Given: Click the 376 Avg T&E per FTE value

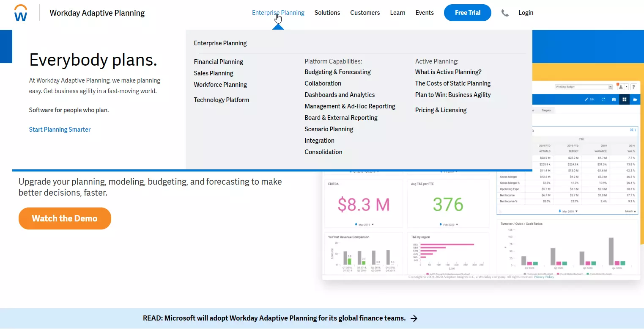Looking at the screenshot, I should point(448,205).
